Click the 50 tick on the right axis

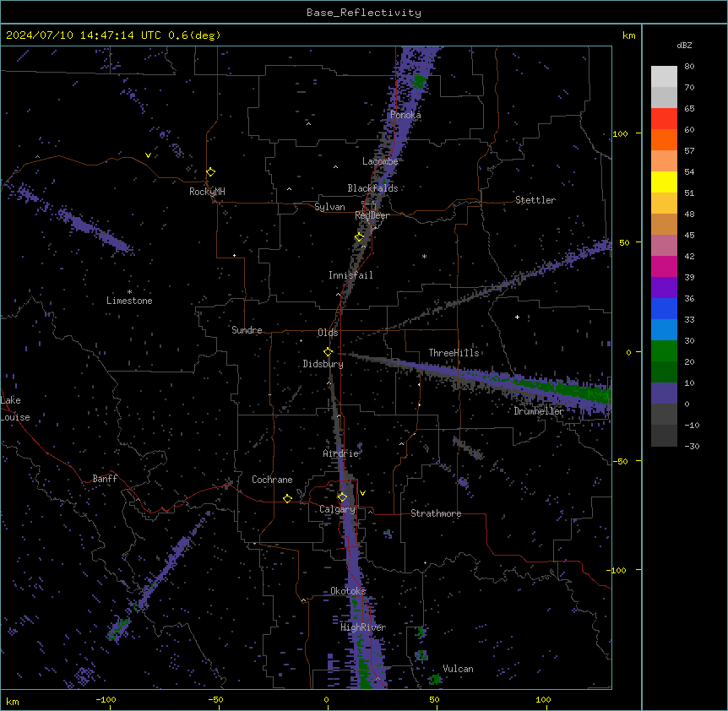tap(624, 242)
